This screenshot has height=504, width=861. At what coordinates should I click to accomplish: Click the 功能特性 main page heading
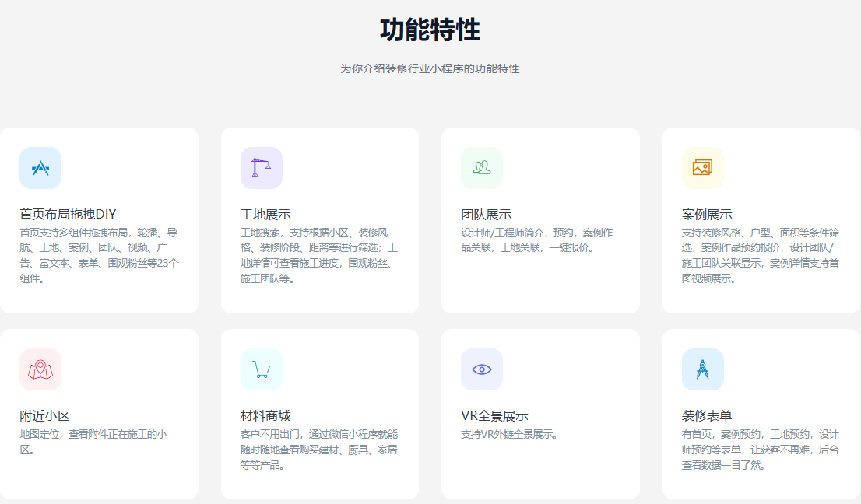coord(430,30)
